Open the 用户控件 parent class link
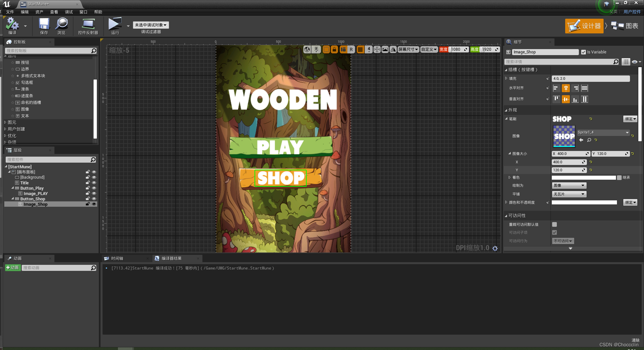The height and width of the screenshot is (350, 644). tap(632, 12)
